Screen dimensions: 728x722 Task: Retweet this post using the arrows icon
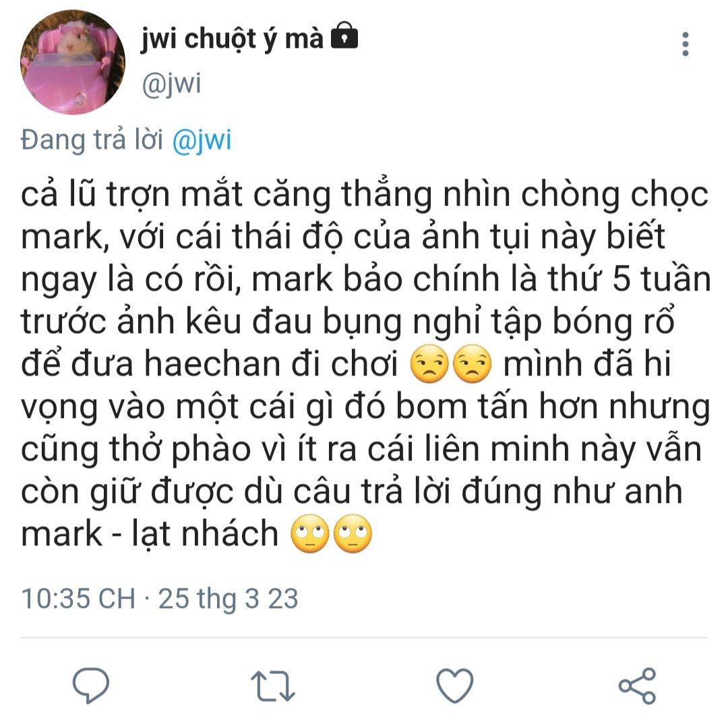pyautogui.click(x=273, y=686)
